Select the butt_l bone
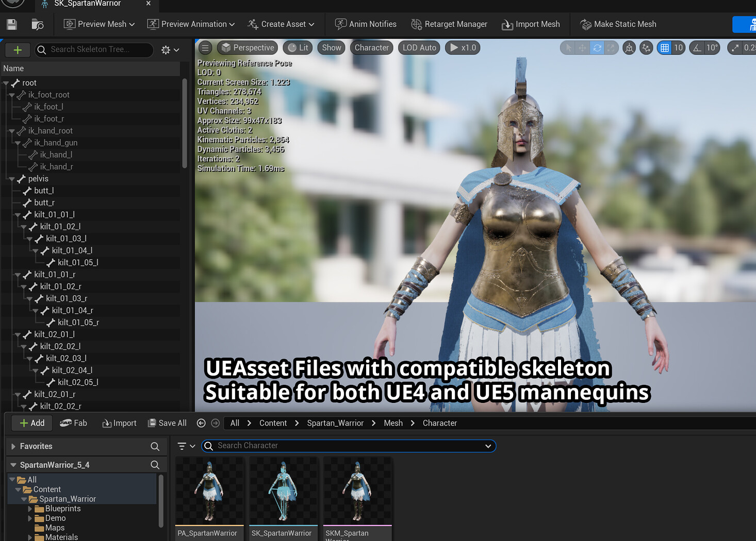 point(44,191)
